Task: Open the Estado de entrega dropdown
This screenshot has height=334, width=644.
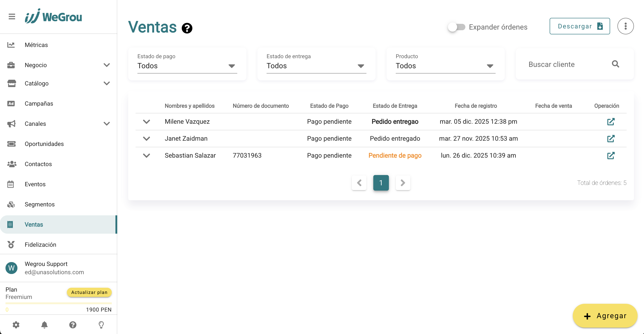Action: [x=316, y=66]
